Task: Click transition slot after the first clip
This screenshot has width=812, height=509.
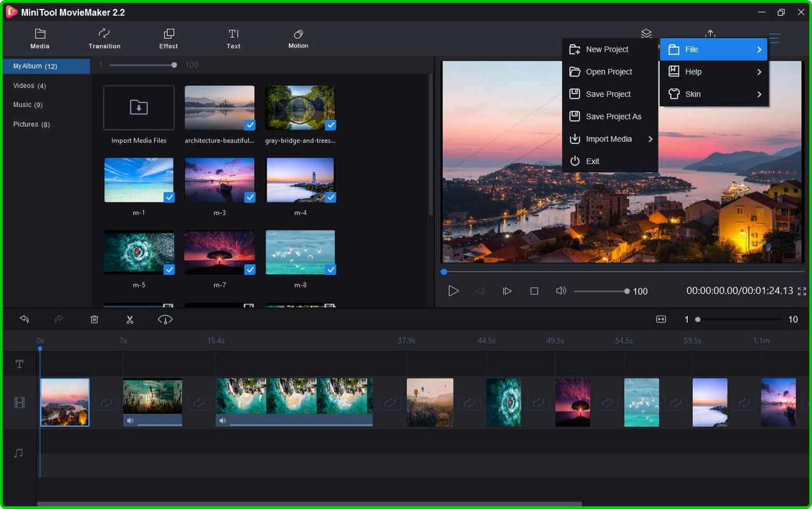Action: (106, 403)
